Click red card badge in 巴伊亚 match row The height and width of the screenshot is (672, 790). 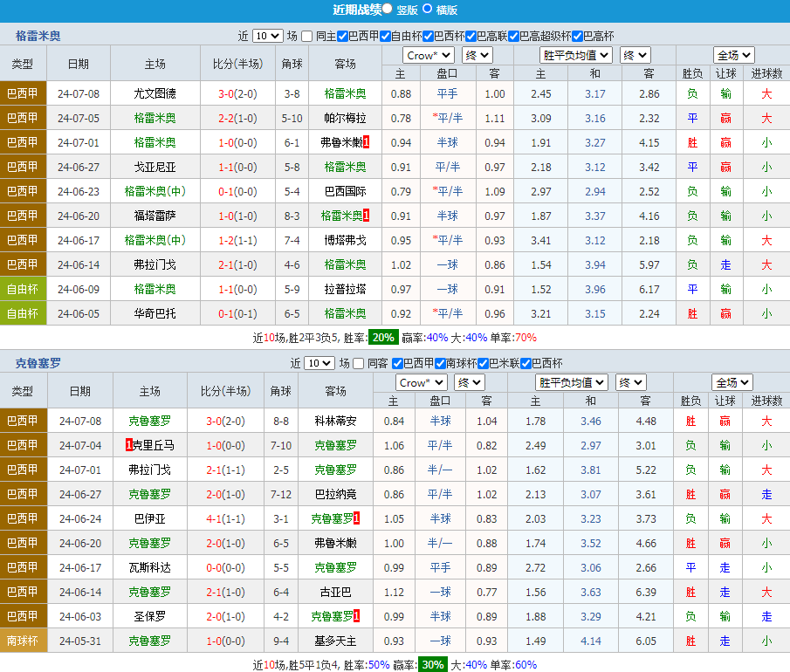click(357, 518)
